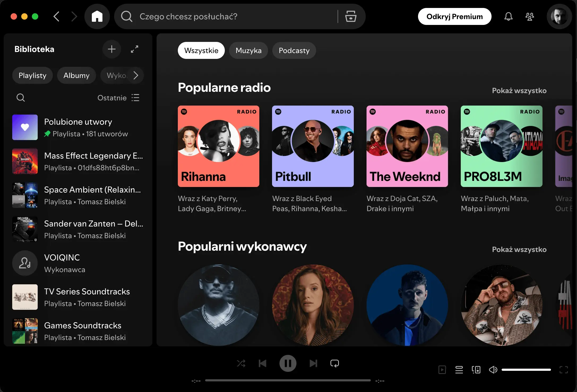Enable repeat mode
The width and height of the screenshot is (577, 392).
pos(334,363)
